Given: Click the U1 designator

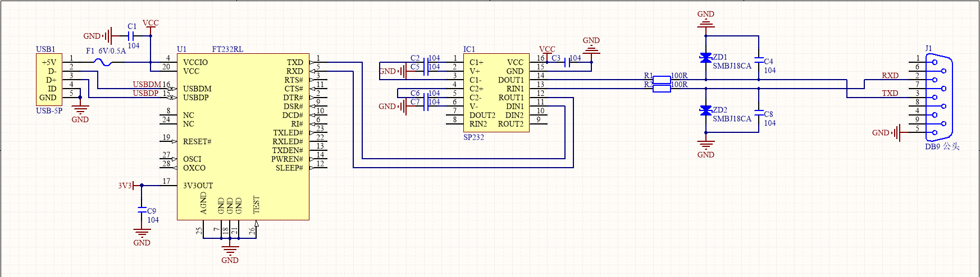Looking at the screenshot, I should (181, 49).
